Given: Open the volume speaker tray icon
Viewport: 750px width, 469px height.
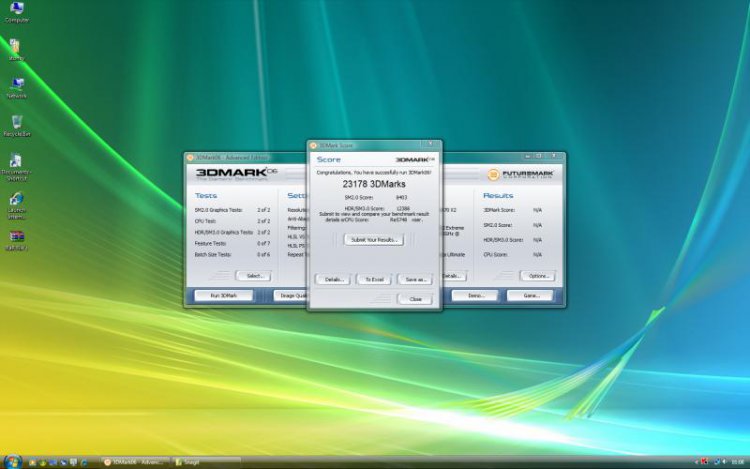Looking at the screenshot, I should tap(724, 462).
